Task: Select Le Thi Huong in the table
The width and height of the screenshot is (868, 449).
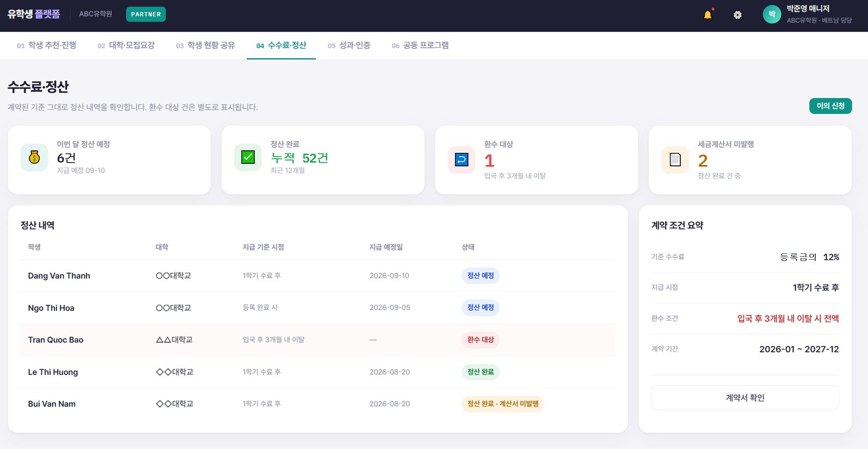Action: pos(53,372)
